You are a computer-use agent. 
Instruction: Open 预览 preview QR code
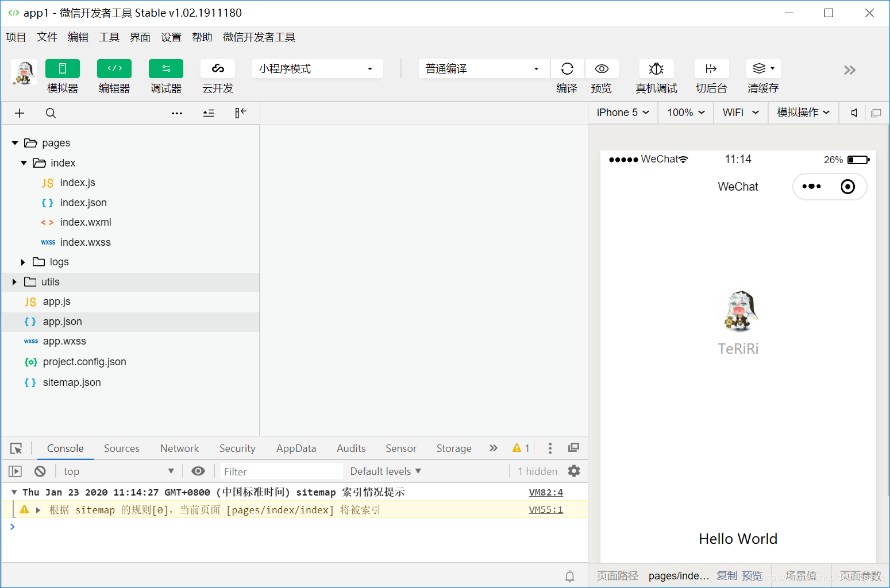click(x=601, y=76)
